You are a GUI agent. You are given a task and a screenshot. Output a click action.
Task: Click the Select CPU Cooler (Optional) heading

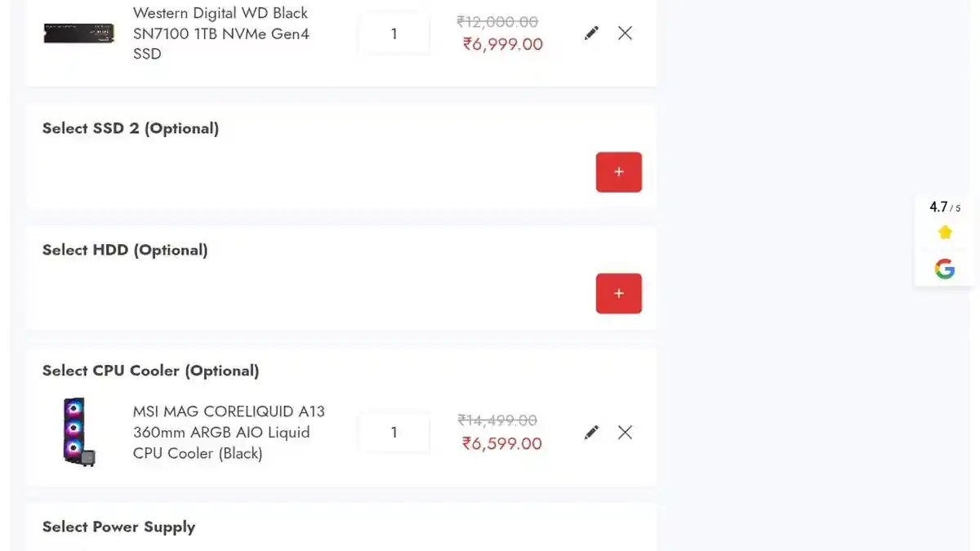[x=150, y=371]
